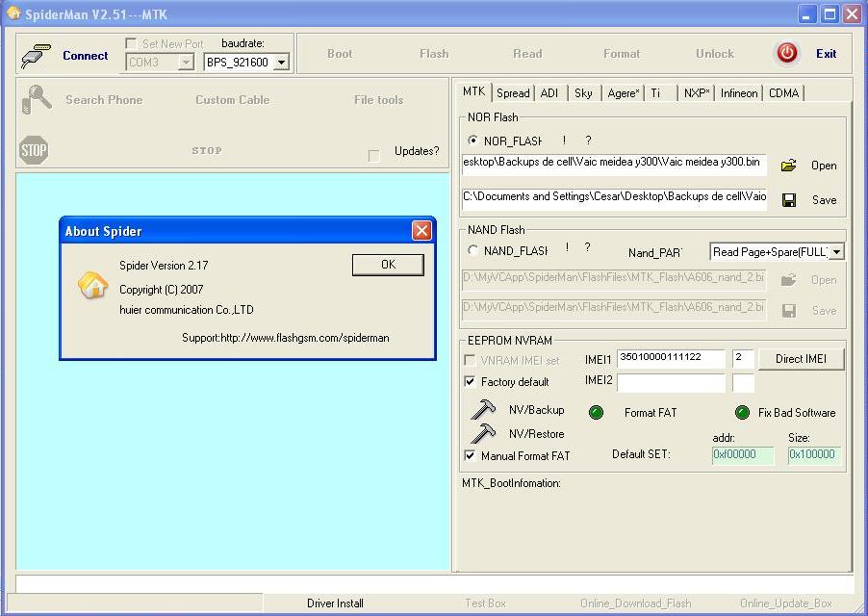Click the Test Box status bar item

coord(485,603)
